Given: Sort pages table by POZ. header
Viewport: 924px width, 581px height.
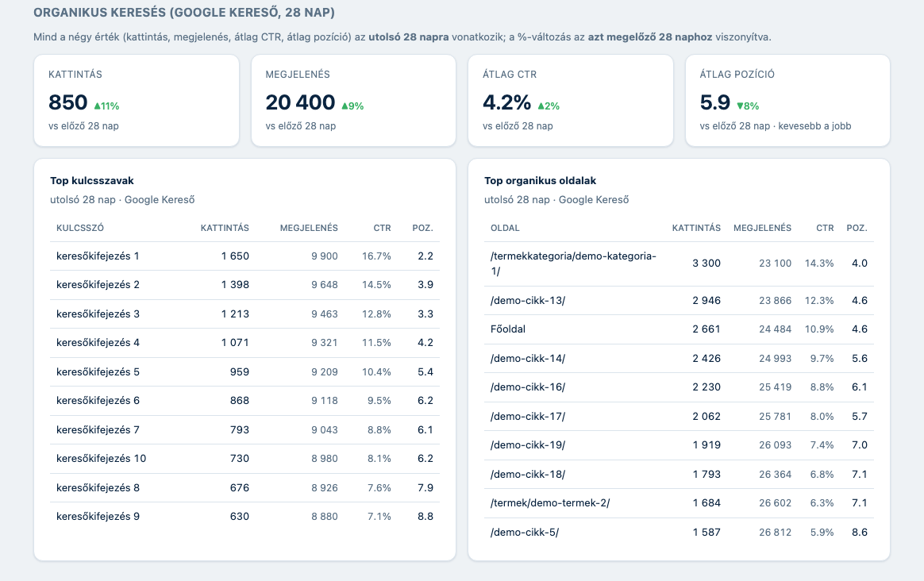Looking at the screenshot, I should (857, 228).
